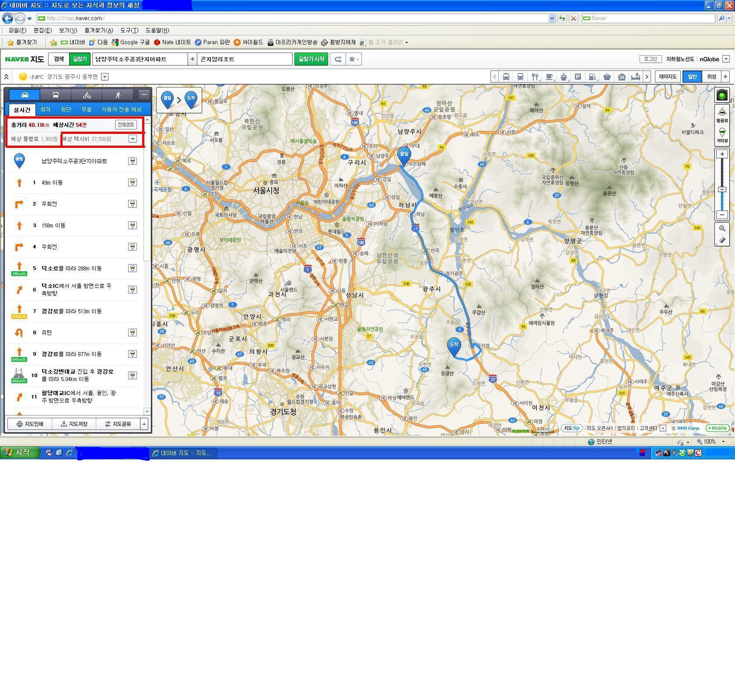The width and height of the screenshot is (735, 700).
Task: Open the 즐겨찾기(A) browser menu
Action: click(98, 30)
